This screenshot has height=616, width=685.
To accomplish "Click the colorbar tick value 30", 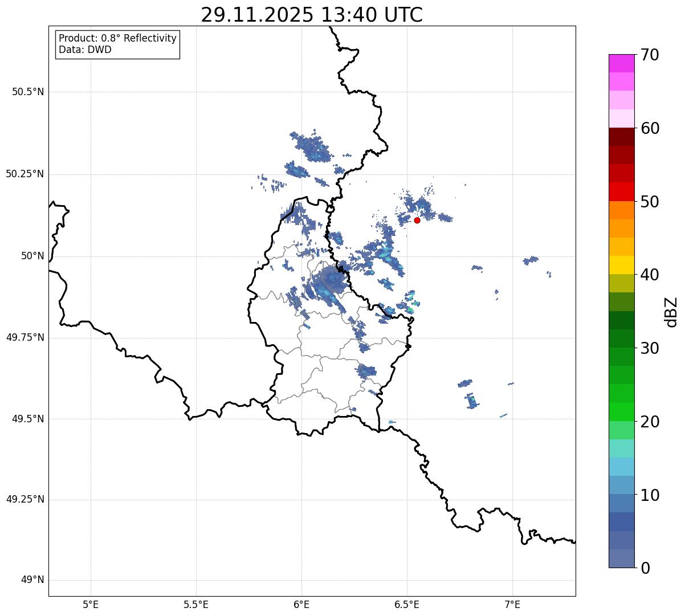I will pyautogui.click(x=649, y=348).
